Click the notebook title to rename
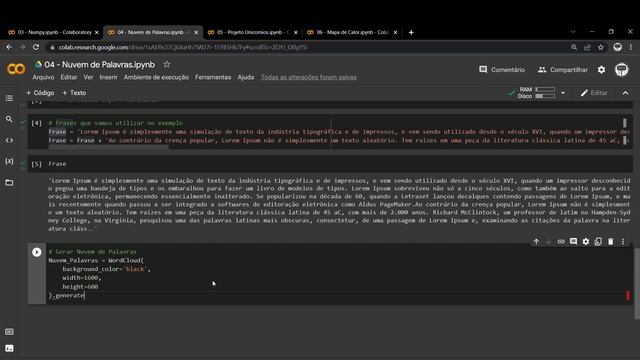This screenshot has width=640, height=360. coord(100,64)
